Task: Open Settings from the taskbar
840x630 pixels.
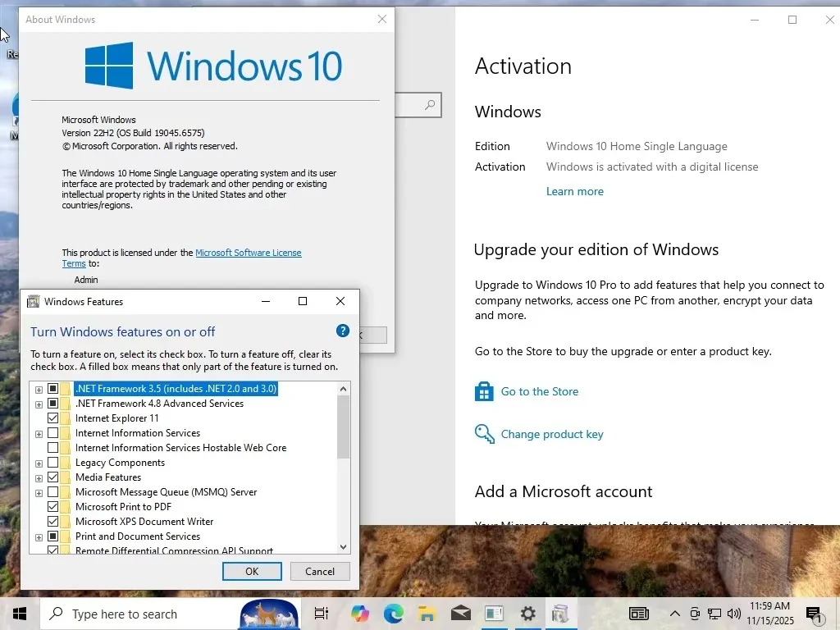Action: point(527,614)
